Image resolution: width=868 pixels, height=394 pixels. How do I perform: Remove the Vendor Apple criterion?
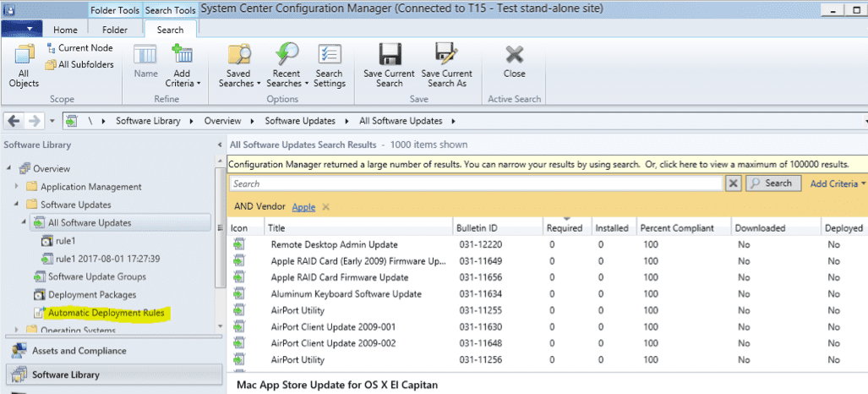(x=325, y=206)
